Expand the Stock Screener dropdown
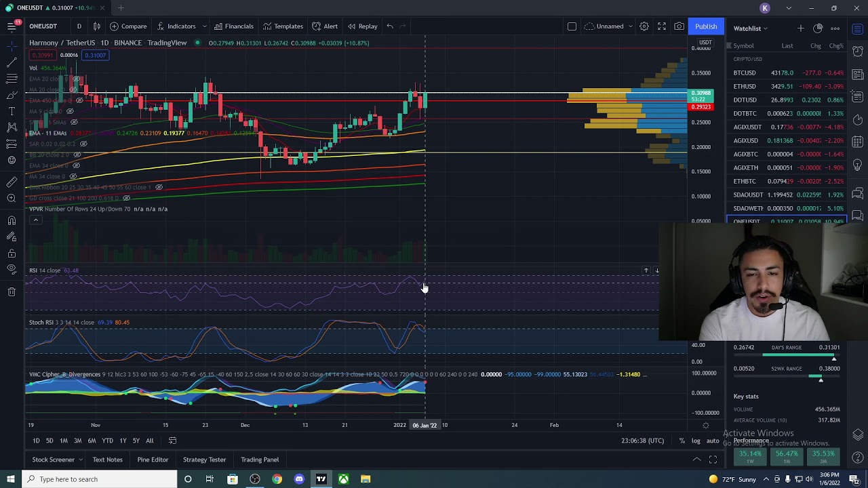This screenshot has height=488, width=868. [x=80, y=460]
